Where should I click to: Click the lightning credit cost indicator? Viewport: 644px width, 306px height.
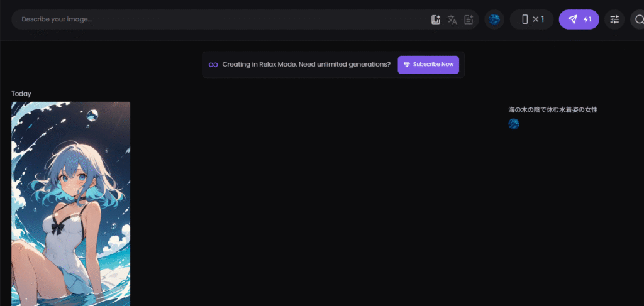(587, 19)
